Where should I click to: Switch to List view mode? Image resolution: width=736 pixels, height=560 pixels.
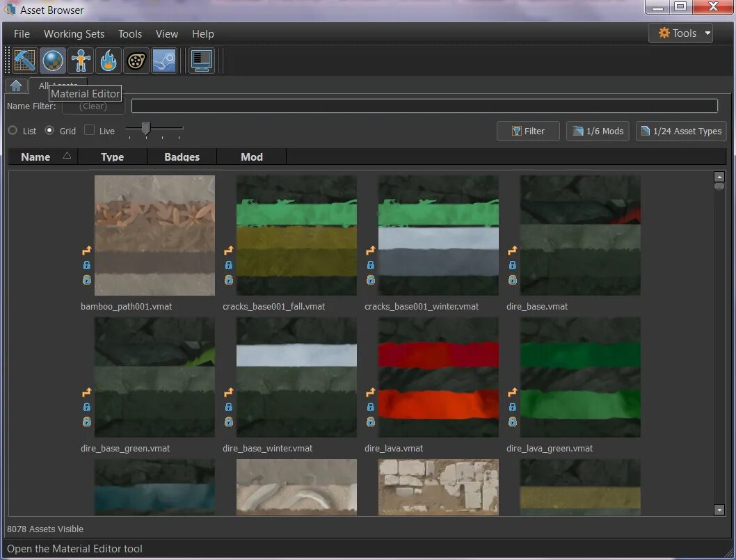13,131
